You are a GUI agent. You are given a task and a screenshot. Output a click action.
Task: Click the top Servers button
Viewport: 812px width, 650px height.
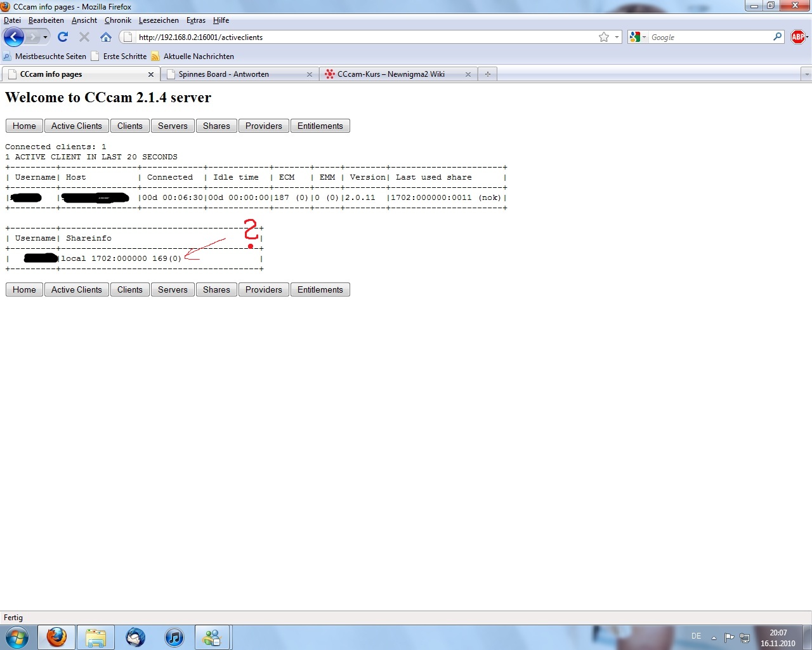(173, 126)
